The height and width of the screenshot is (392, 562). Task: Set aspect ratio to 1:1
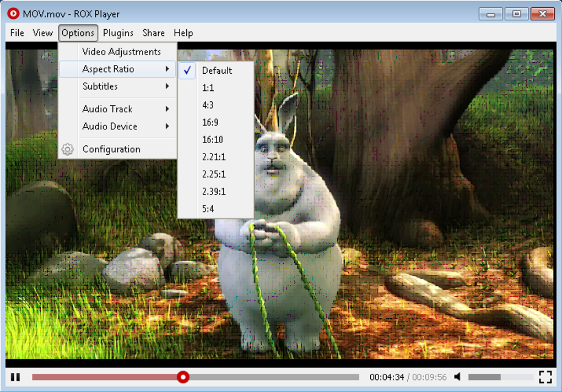pos(216,88)
